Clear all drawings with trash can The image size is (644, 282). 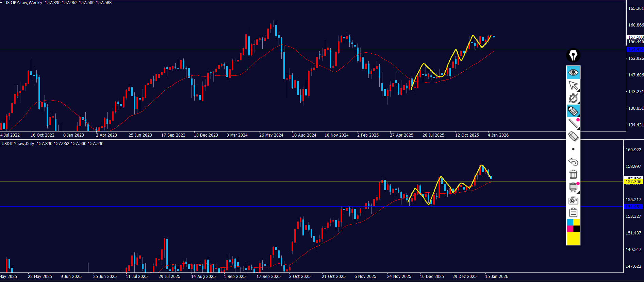[x=573, y=174]
